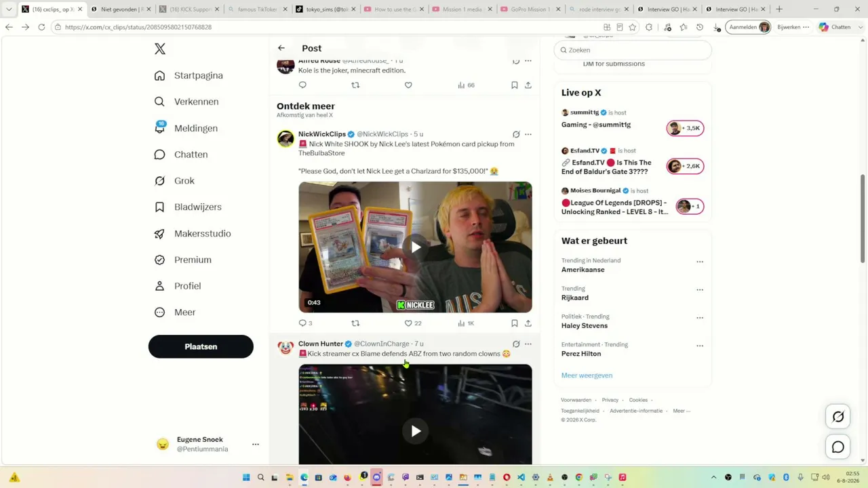Click the Plaatsen button
Screen dimensions: 868x488
click(x=201, y=346)
